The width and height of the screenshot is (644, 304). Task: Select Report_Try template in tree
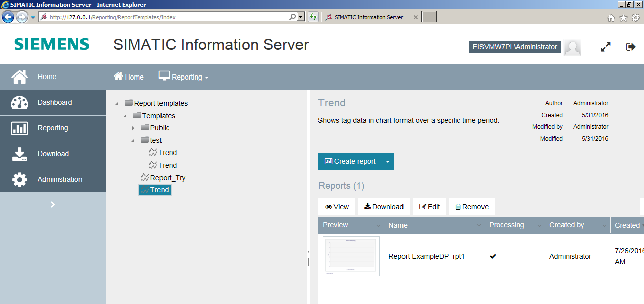168,178
